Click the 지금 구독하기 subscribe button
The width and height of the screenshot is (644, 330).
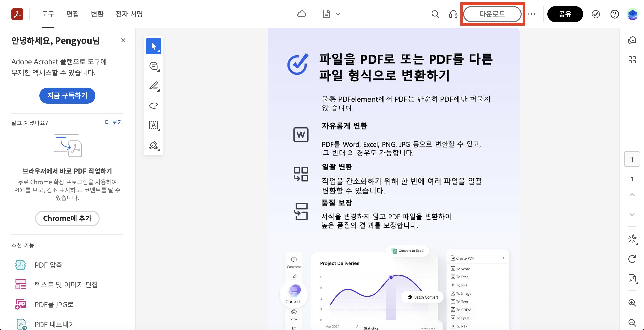(67, 95)
